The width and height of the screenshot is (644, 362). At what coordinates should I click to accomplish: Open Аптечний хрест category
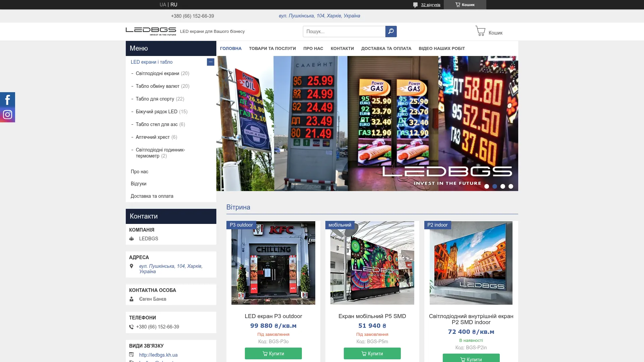153,137
